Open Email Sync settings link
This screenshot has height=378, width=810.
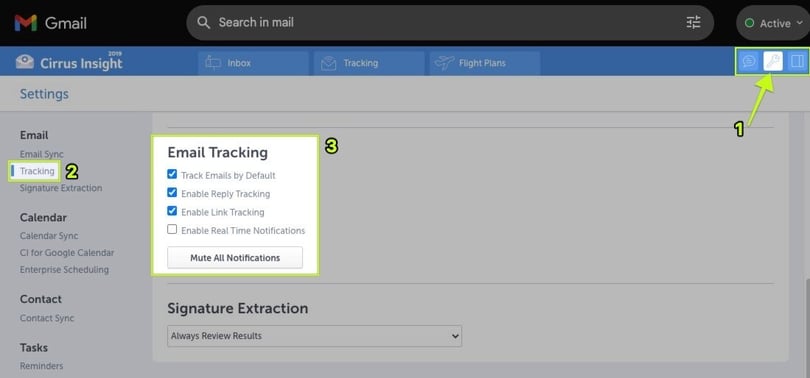(x=42, y=154)
